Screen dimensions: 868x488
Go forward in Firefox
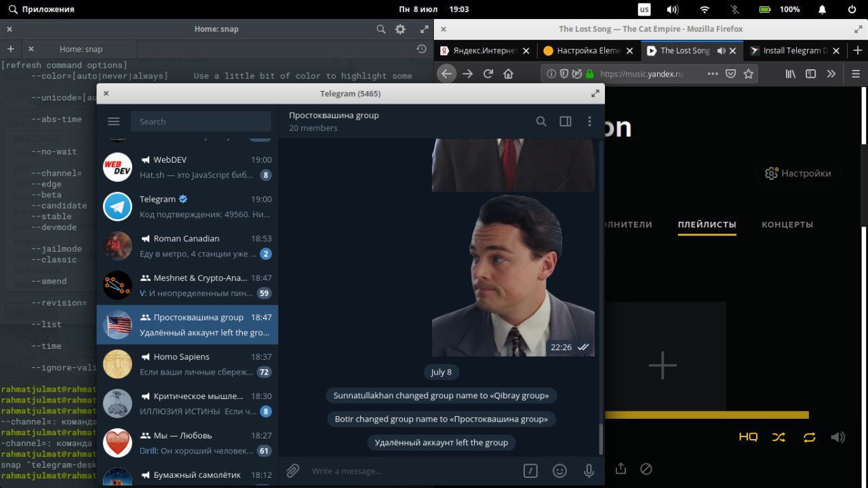[x=467, y=74]
